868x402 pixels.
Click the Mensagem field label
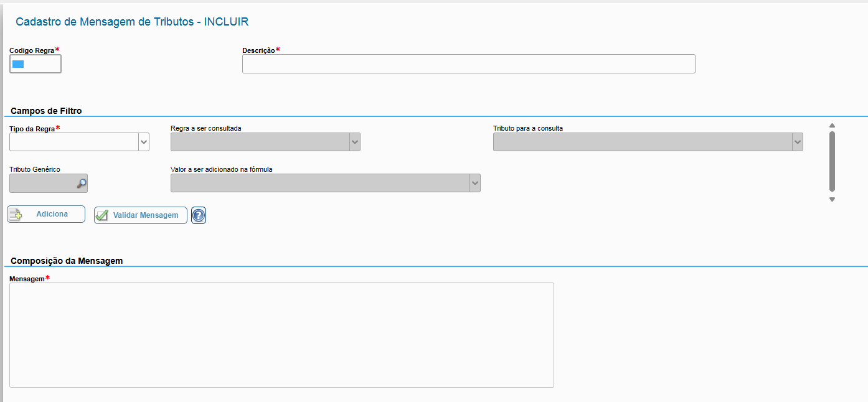[27, 279]
